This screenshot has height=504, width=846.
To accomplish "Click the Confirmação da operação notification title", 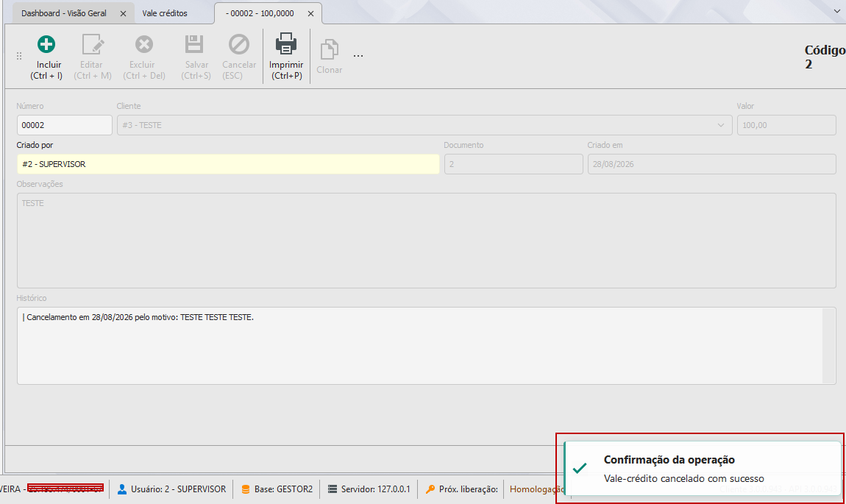I will point(669,460).
